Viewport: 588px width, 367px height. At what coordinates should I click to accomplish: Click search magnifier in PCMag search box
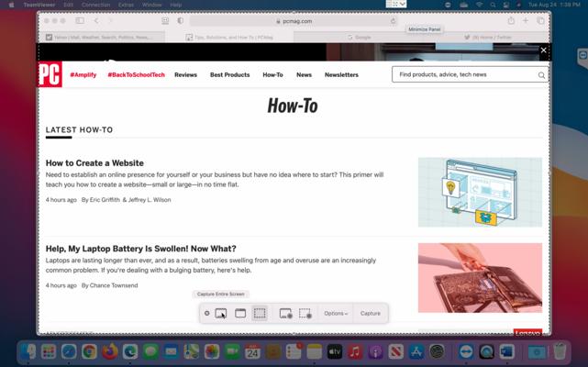point(540,74)
